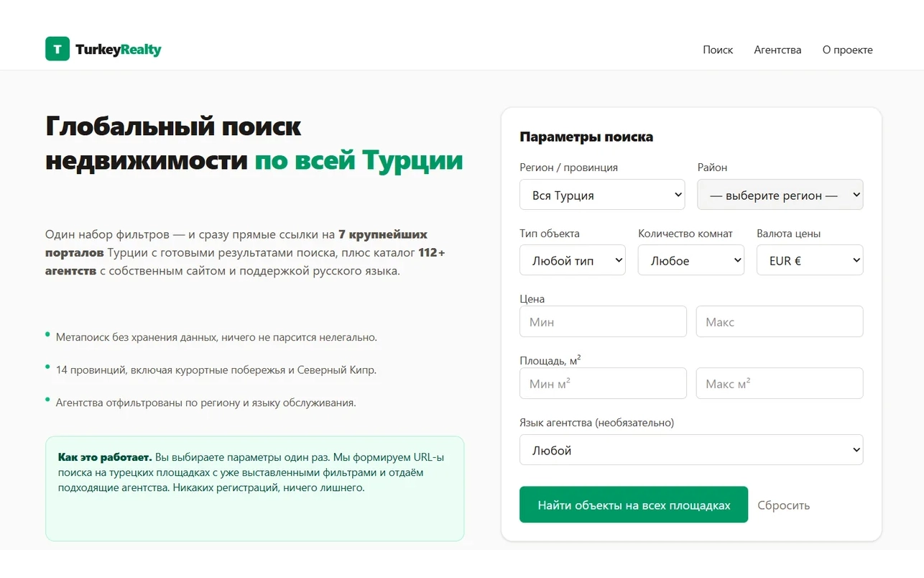The image size is (924, 578).
Task: Click the green TurkeyRealty logo icon
Action: 57,49
